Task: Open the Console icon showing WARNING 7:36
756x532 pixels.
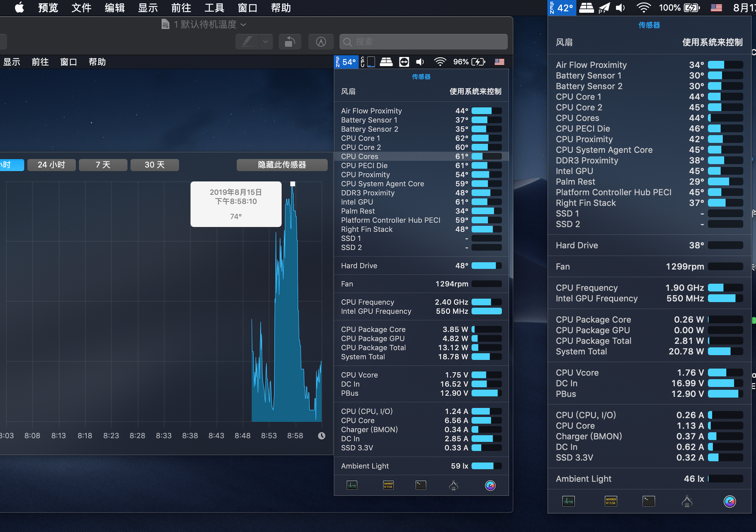Action: [611, 501]
